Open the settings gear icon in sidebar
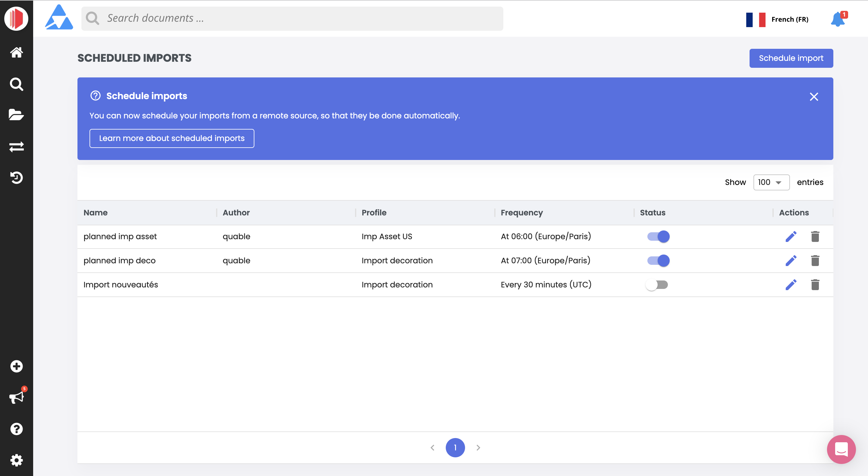 tap(16, 460)
